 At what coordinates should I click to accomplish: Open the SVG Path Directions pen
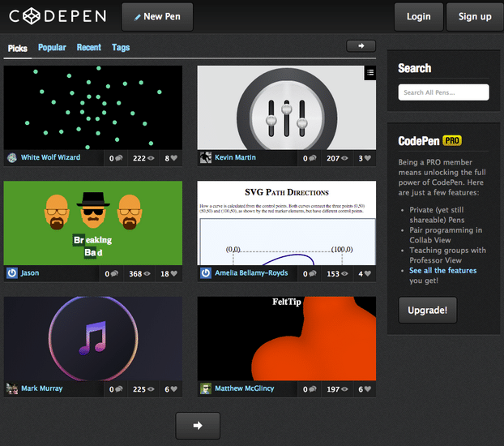pos(287,223)
